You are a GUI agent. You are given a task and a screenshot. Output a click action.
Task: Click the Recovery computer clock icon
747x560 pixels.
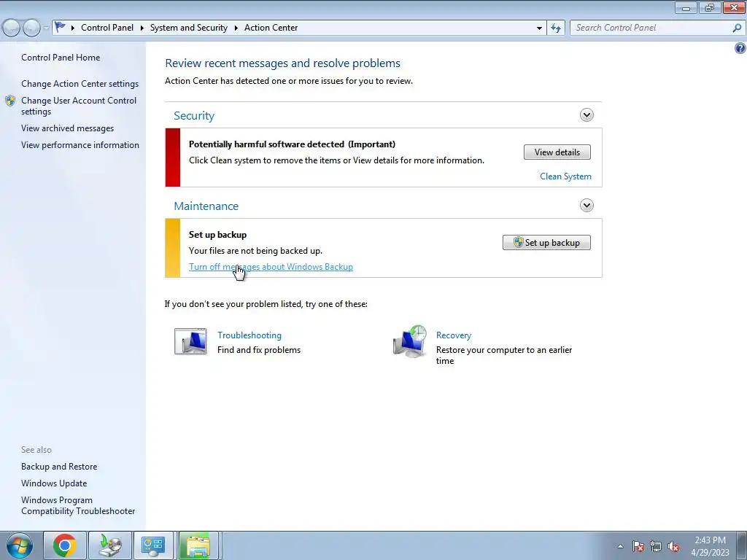click(410, 341)
